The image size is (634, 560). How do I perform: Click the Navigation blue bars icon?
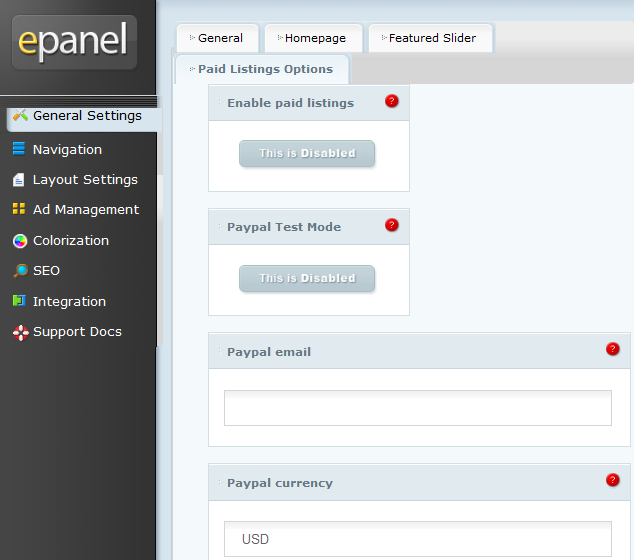tap(19, 149)
